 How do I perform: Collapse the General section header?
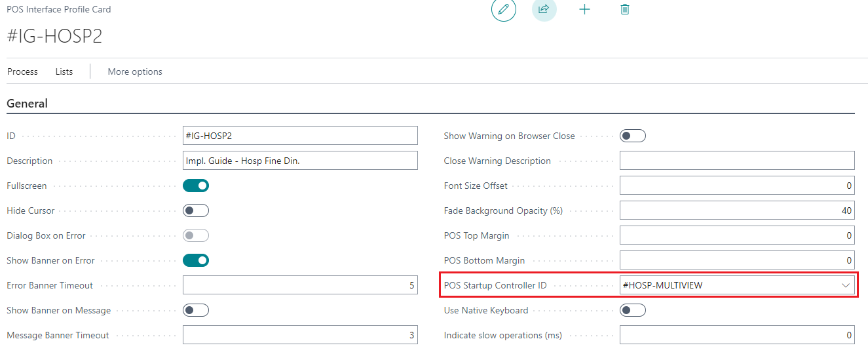click(x=28, y=104)
